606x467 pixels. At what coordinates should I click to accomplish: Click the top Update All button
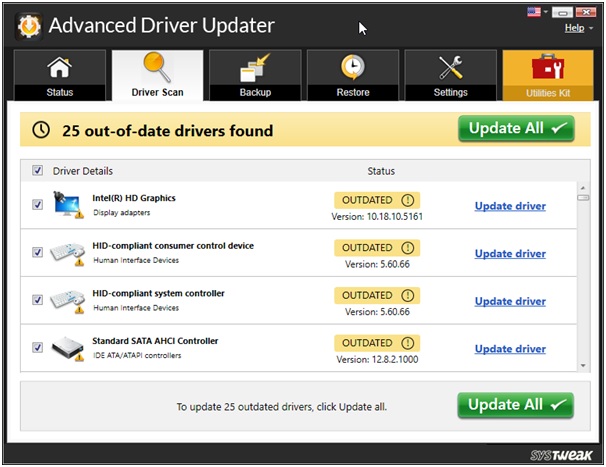(x=516, y=129)
